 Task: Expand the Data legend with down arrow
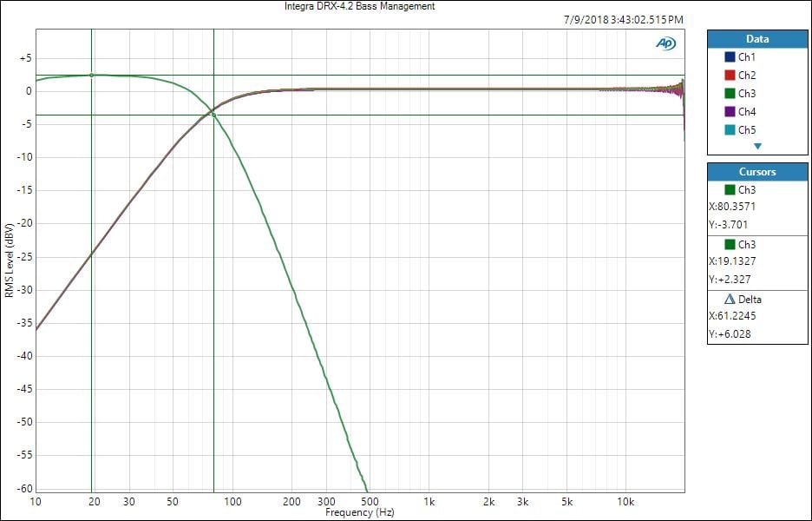pos(757,147)
